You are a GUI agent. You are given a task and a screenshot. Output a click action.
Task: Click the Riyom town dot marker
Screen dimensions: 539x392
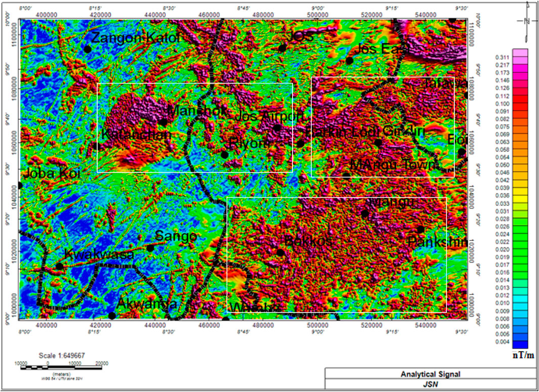225,155
